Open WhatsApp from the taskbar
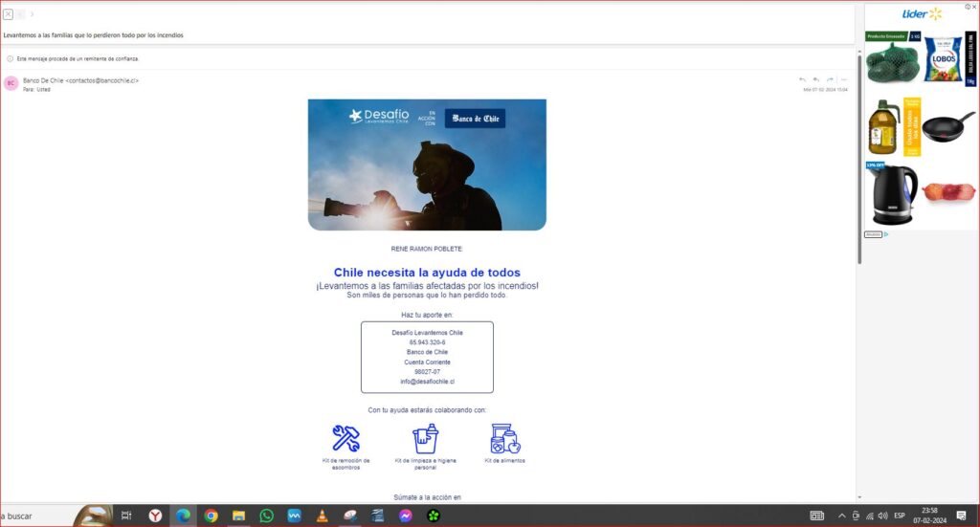This screenshot has height=527, width=980. point(267,516)
